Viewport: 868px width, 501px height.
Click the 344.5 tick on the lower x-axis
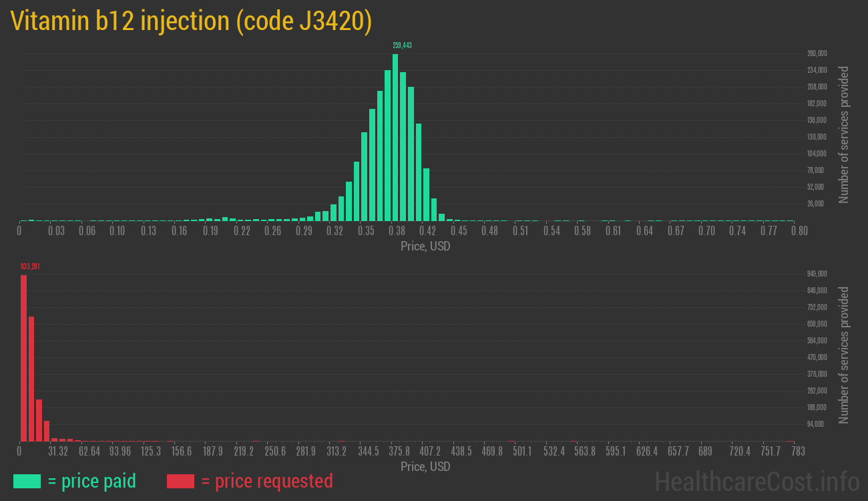click(368, 452)
